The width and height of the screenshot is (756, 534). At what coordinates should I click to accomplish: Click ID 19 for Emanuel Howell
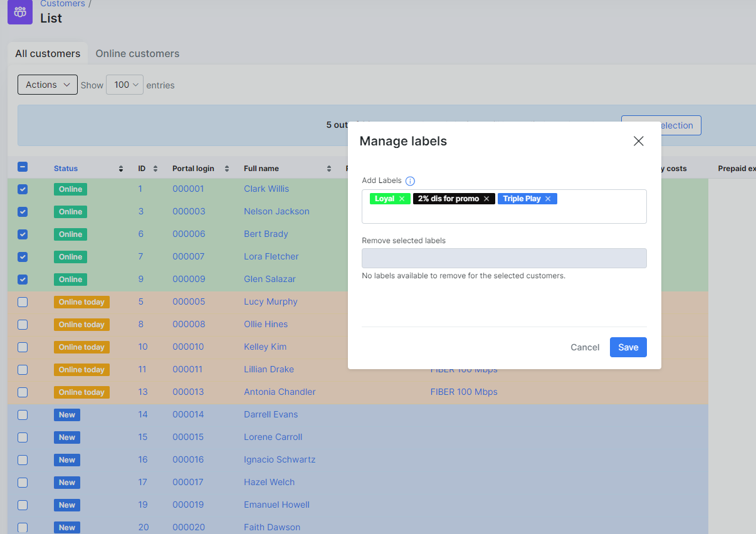(143, 505)
